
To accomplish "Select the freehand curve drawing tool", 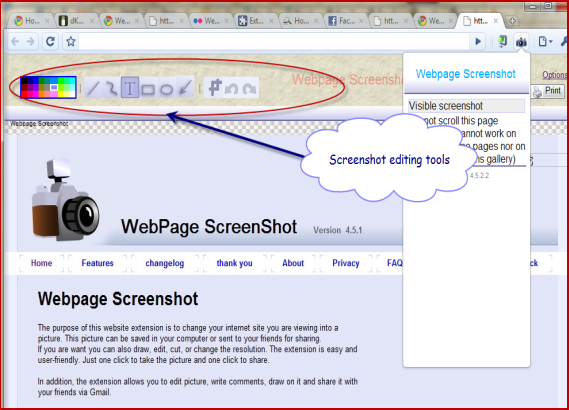I will pyautogui.click(x=111, y=88).
